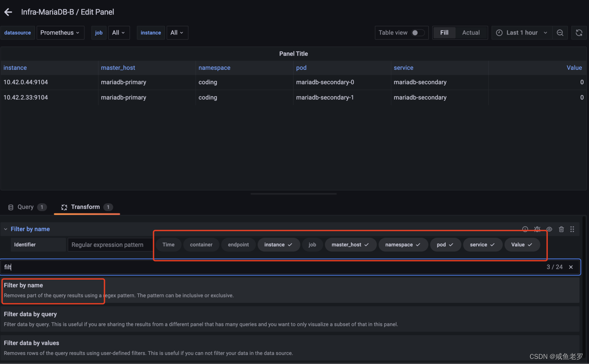
Task: Toggle the job field chip
Action: [312, 245]
